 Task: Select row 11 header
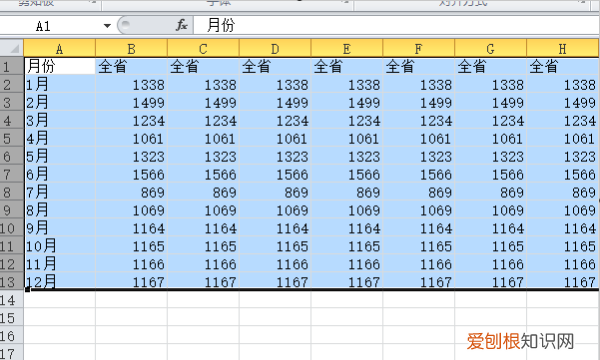coord(11,246)
